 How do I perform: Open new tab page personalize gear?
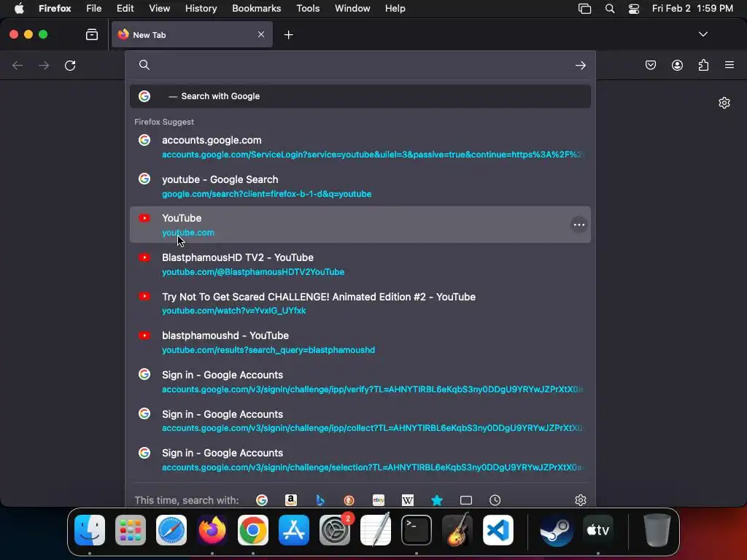pyautogui.click(x=724, y=103)
